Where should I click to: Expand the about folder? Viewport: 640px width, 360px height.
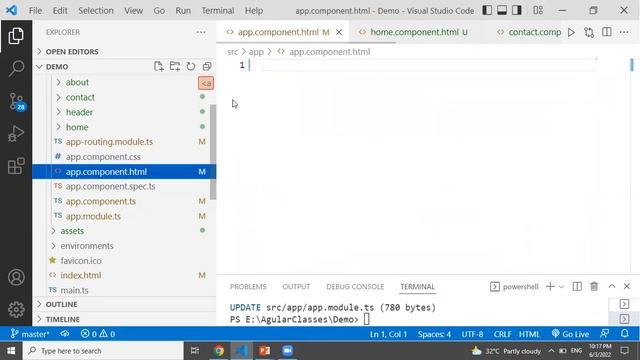77,82
